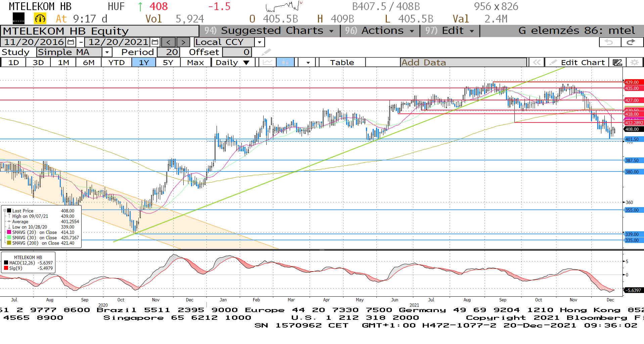
Task: Click the Average marker icon in legend
Action: tap(9, 222)
